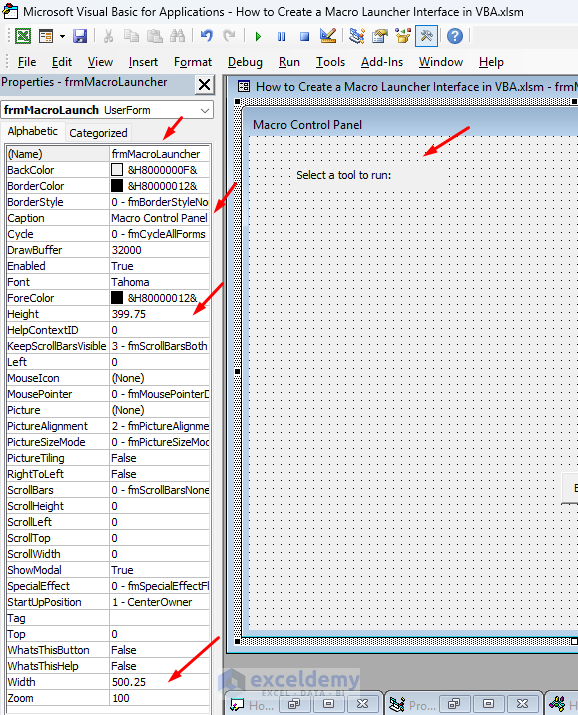Click the Cut scissors icon
This screenshot has width=578, height=715.
click(108, 36)
